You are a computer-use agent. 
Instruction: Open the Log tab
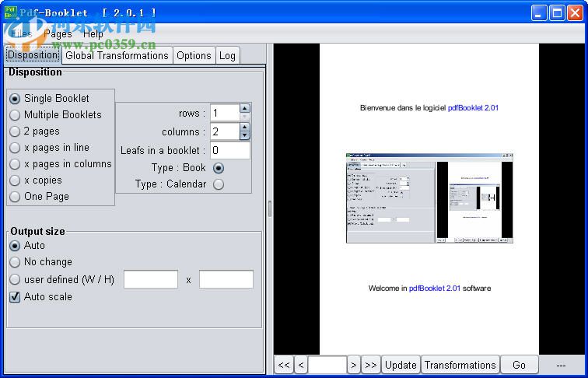(x=227, y=56)
